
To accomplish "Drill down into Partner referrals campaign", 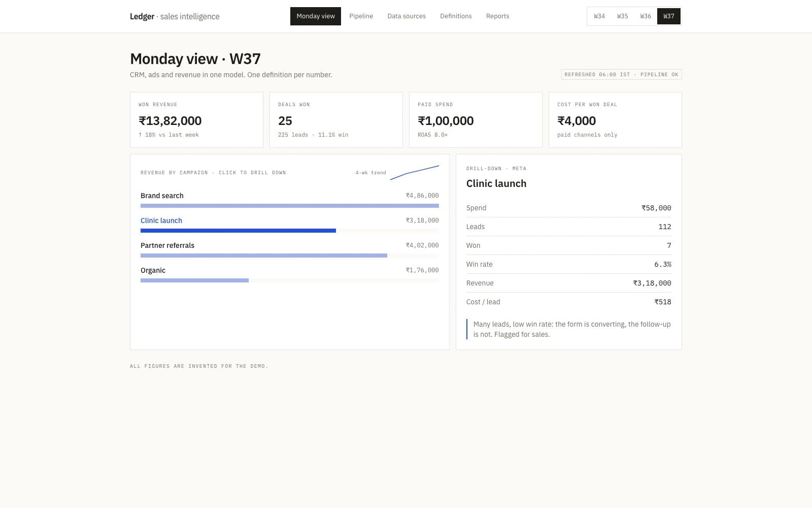I will pyautogui.click(x=290, y=249).
